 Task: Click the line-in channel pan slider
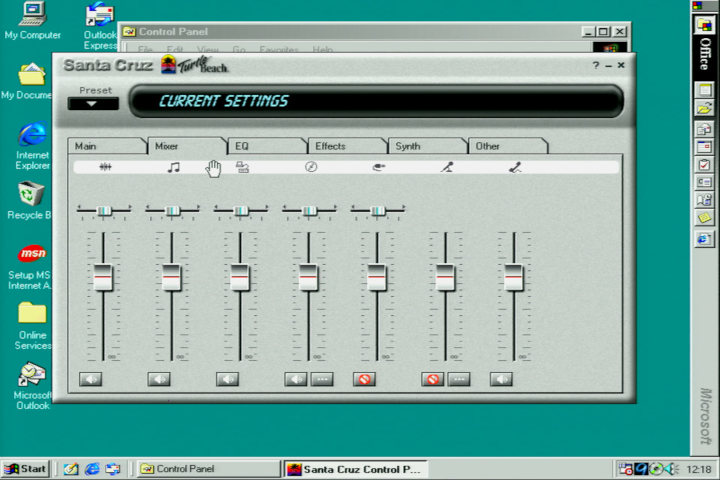378,210
